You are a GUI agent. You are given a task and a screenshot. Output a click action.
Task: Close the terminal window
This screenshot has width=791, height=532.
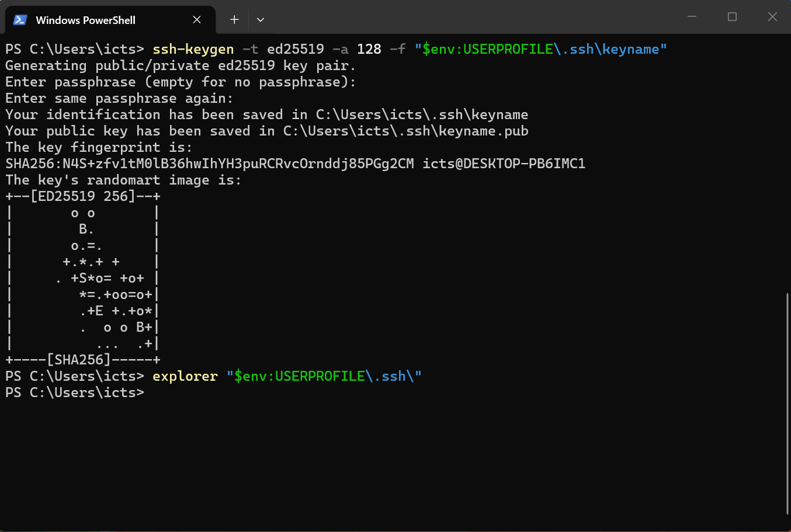point(772,17)
